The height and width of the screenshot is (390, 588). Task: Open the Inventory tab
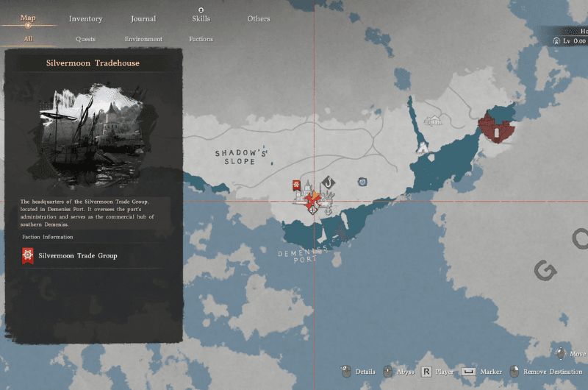click(x=86, y=18)
